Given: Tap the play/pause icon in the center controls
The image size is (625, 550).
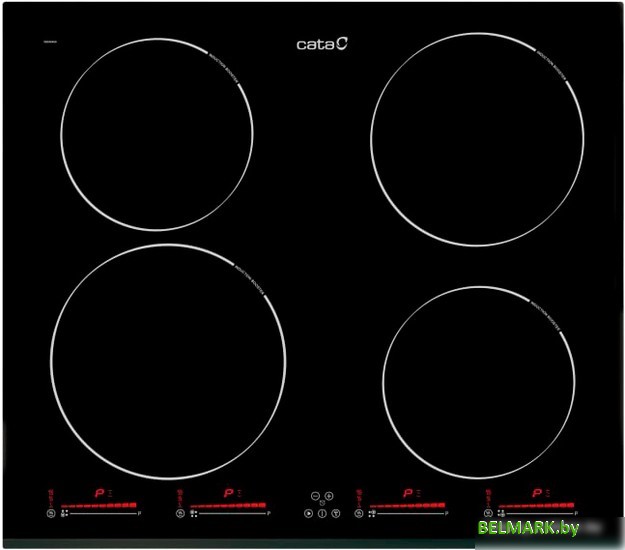Looking at the screenshot, I should pyautogui.click(x=308, y=513).
